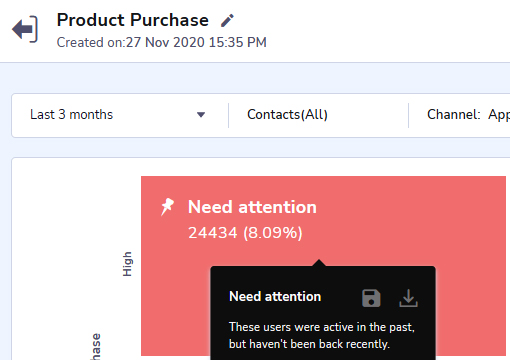The image size is (510, 360).
Task: Save the Need attention segment via floppy icon
Action: pyautogui.click(x=371, y=298)
